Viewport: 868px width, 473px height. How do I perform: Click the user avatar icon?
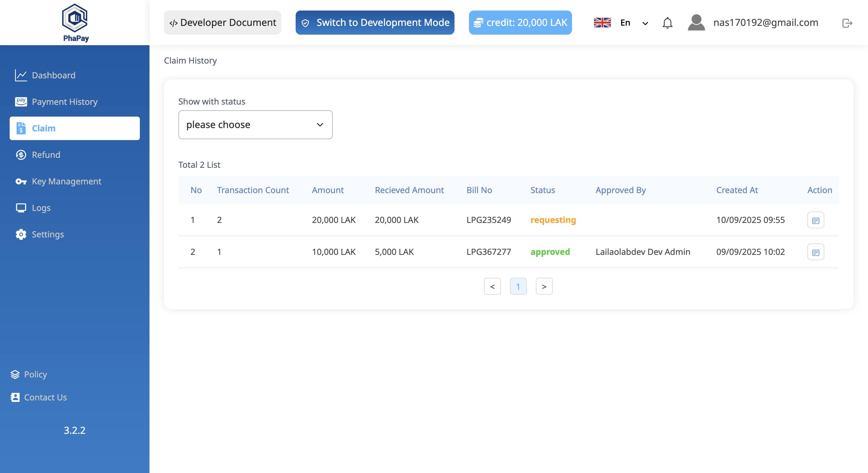696,23
